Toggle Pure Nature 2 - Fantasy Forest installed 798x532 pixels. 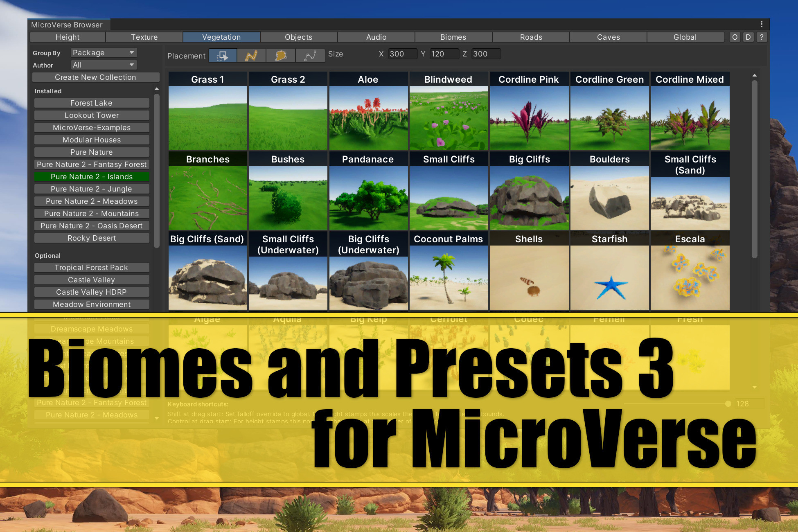pyautogui.click(x=92, y=165)
